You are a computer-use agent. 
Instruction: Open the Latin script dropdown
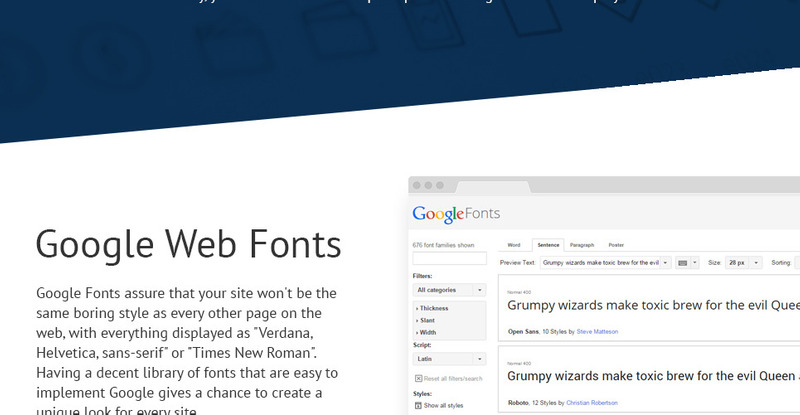449,359
